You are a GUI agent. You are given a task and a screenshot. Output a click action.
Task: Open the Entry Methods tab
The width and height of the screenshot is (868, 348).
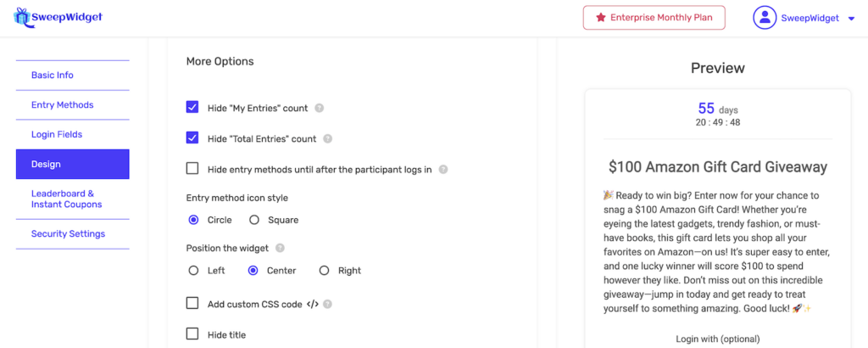coord(63,105)
